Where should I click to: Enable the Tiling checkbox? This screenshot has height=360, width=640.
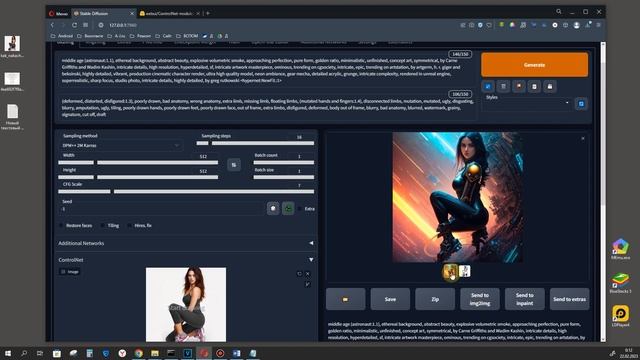click(x=103, y=225)
